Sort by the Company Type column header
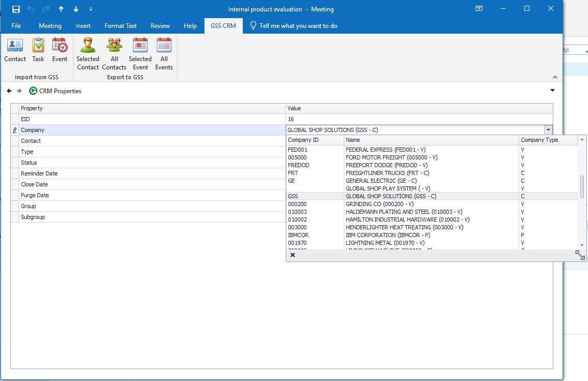 click(548, 140)
